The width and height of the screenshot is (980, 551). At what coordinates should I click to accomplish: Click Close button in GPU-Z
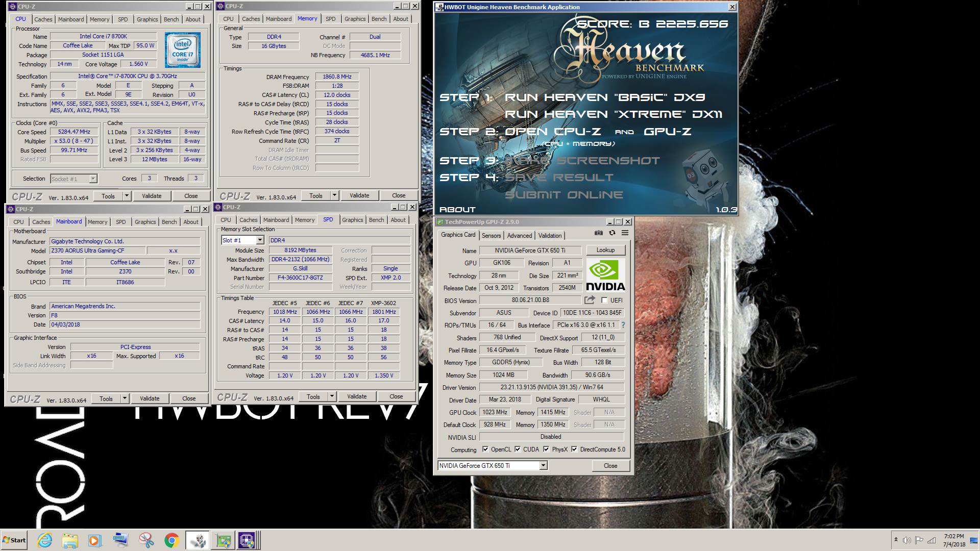pos(610,466)
